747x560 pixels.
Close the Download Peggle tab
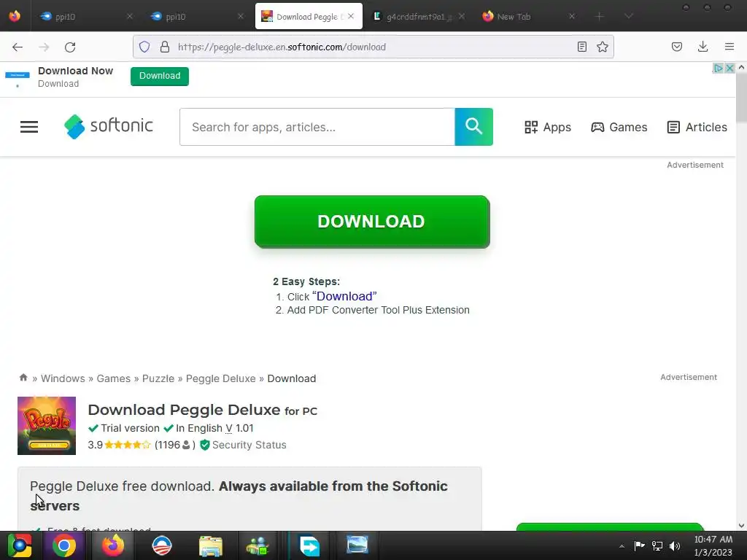pyautogui.click(x=351, y=16)
